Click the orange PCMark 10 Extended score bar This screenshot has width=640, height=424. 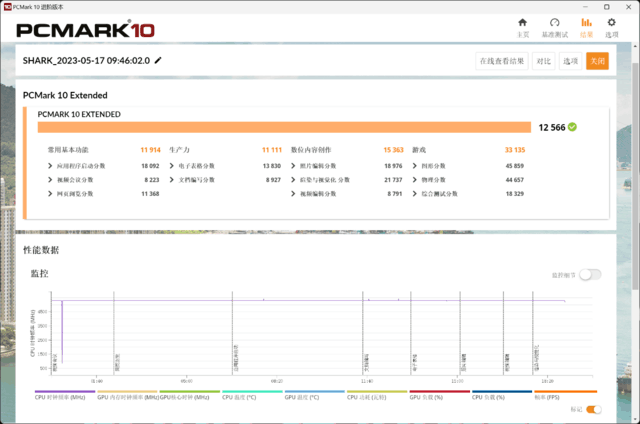[284, 127]
